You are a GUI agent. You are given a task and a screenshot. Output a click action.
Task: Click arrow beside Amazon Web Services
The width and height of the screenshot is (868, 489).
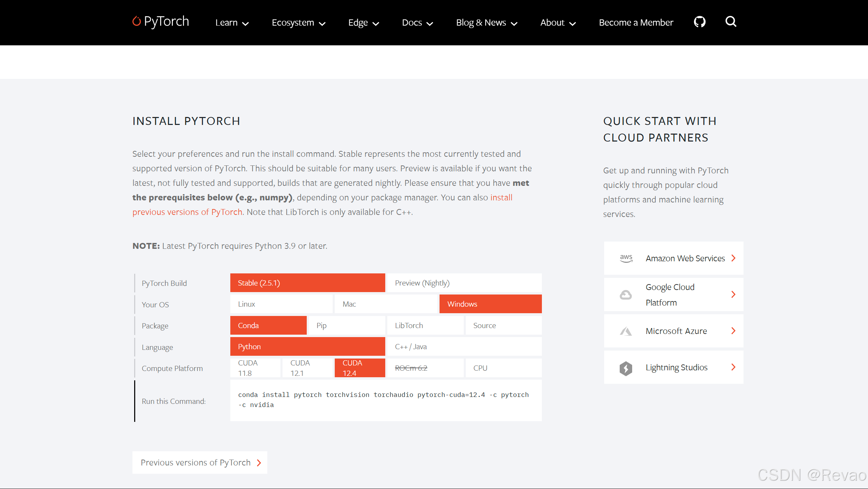tap(733, 258)
